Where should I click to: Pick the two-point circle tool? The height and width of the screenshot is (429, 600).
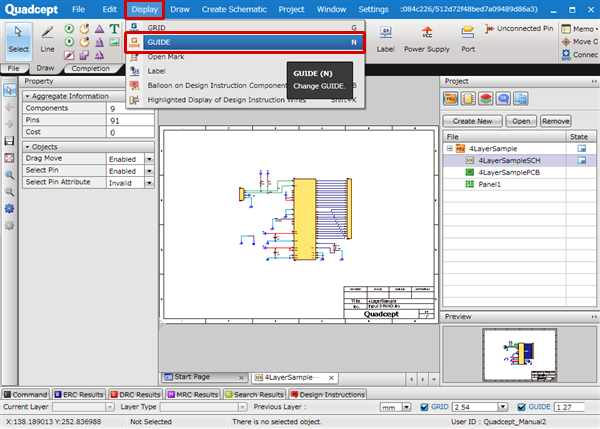(69, 29)
